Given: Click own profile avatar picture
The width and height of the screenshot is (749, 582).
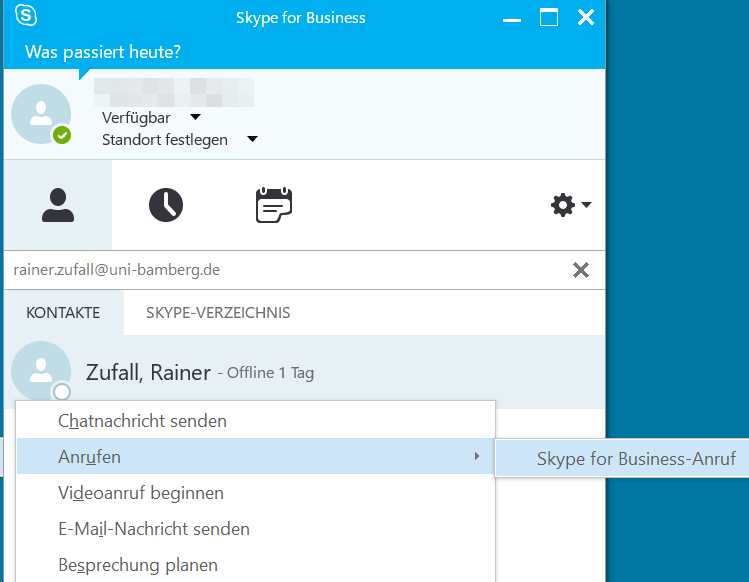Looking at the screenshot, I should [x=41, y=114].
